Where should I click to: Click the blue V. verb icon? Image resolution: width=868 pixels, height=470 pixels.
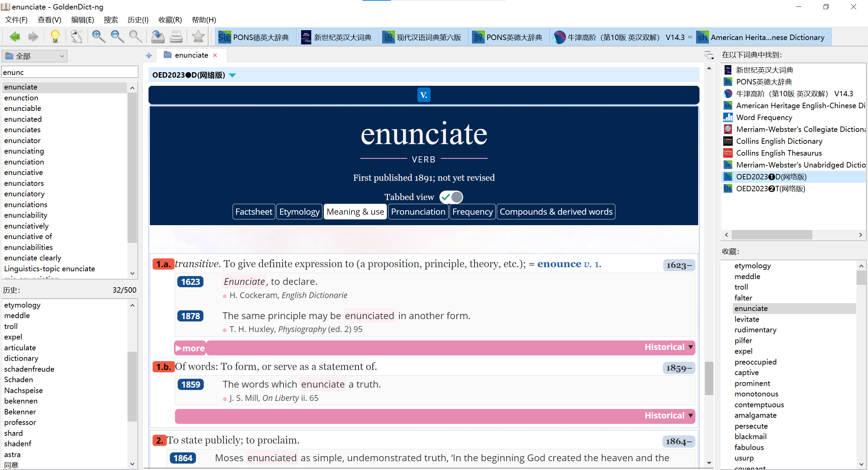424,95
